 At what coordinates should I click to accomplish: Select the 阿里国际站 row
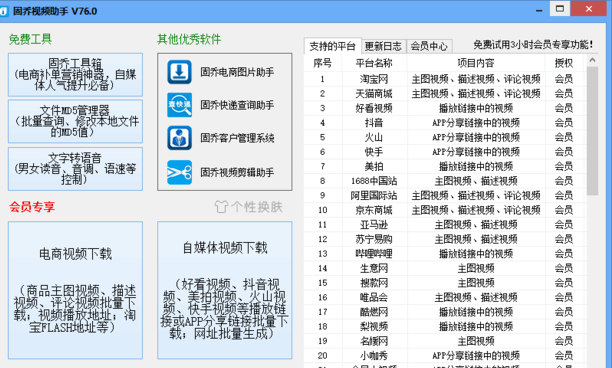click(x=445, y=196)
